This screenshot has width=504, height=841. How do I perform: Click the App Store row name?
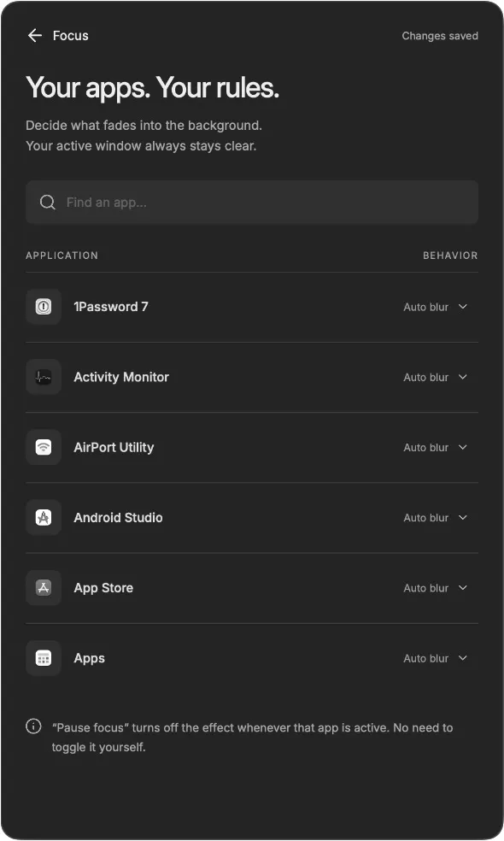pyautogui.click(x=103, y=588)
